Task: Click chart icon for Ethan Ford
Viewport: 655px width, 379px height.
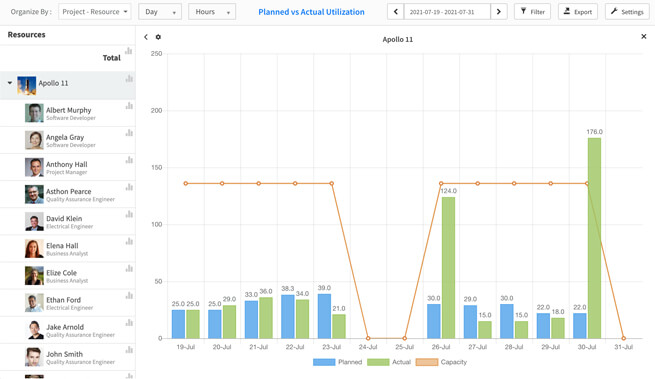Action: (129, 296)
